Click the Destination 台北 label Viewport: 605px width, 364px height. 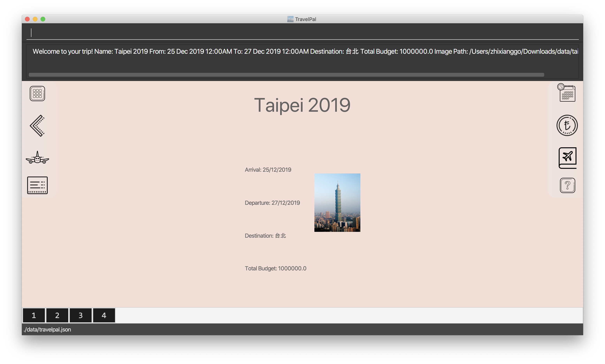pyautogui.click(x=265, y=236)
